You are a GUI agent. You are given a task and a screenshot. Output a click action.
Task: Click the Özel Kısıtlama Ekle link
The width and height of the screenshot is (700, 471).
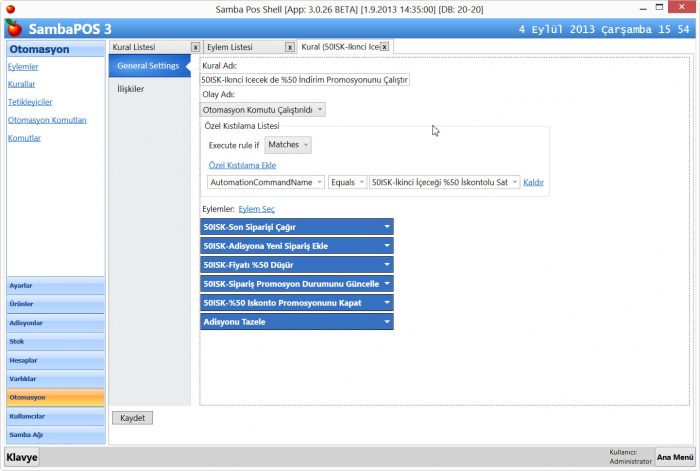click(x=242, y=165)
